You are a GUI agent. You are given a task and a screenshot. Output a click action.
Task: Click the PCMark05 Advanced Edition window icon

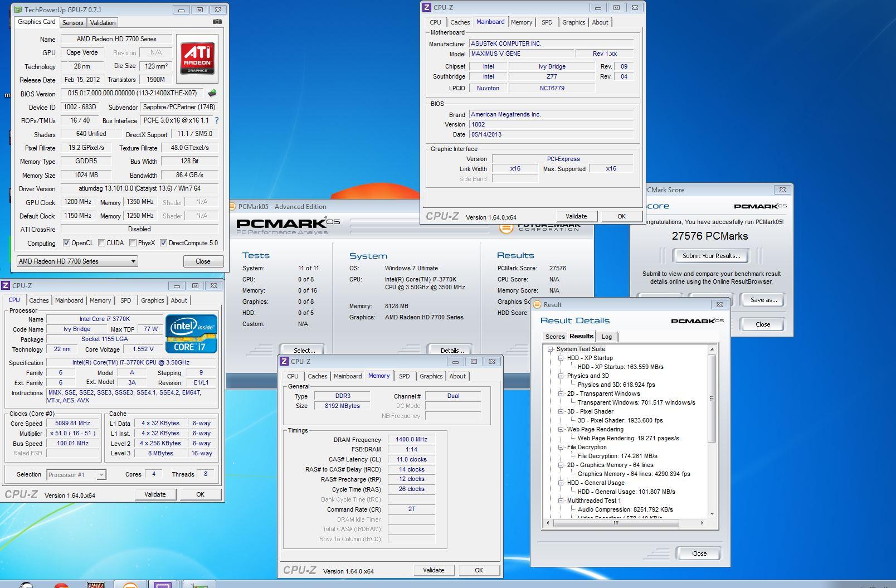coord(233,206)
